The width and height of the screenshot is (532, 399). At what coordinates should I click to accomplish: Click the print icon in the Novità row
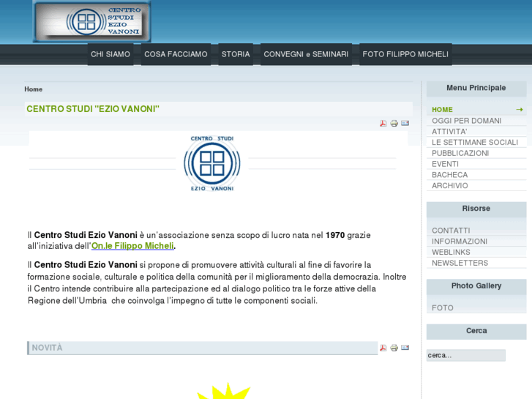pyautogui.click(x=394, y=348)
